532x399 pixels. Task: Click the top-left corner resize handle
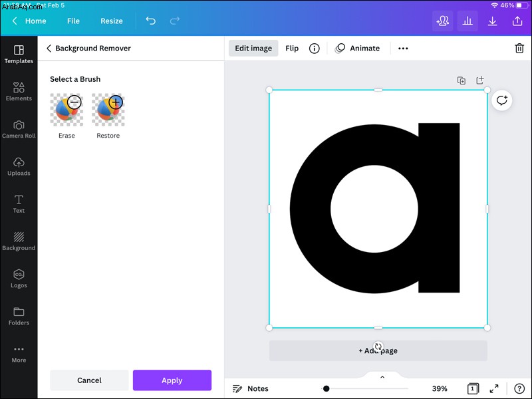point(269,90)
